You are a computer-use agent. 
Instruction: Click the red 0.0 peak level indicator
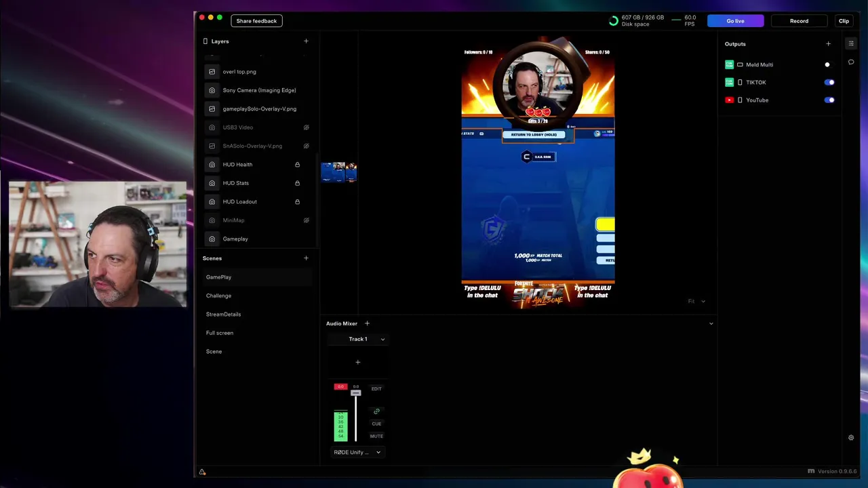pyautogui.click(x=340, y=387)
